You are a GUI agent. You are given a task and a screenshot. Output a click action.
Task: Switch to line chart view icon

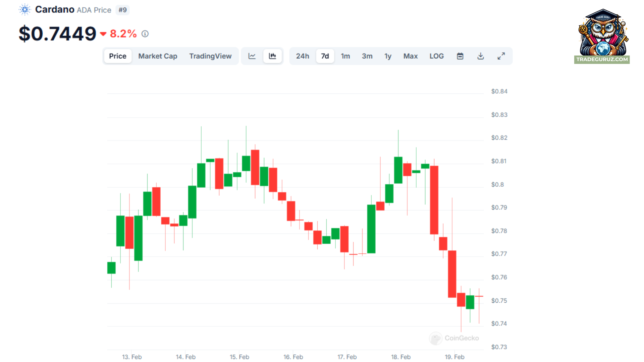click(252, 56)
